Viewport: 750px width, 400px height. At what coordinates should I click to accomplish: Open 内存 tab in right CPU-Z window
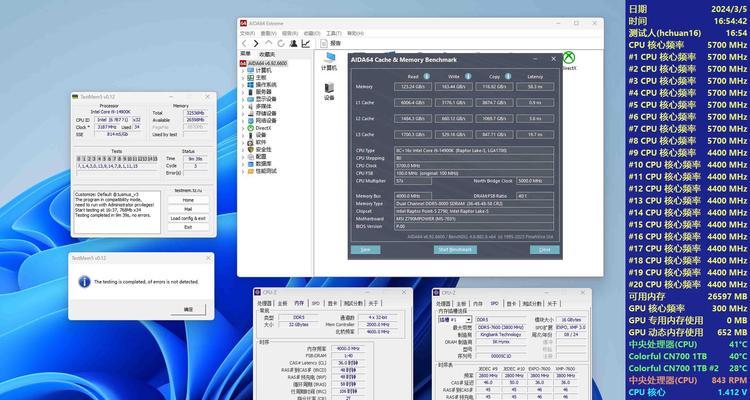[478, 303]
